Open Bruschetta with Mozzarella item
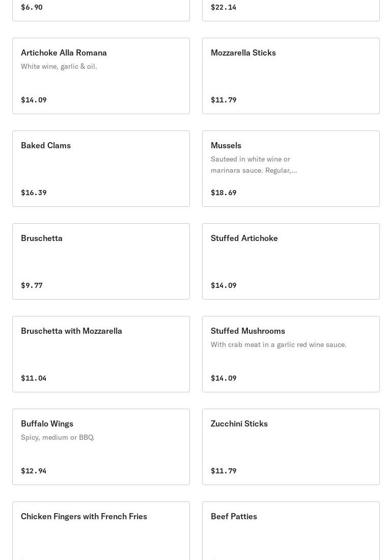The height and width of the screenshot is (560, 392). [x=71, y=331]
